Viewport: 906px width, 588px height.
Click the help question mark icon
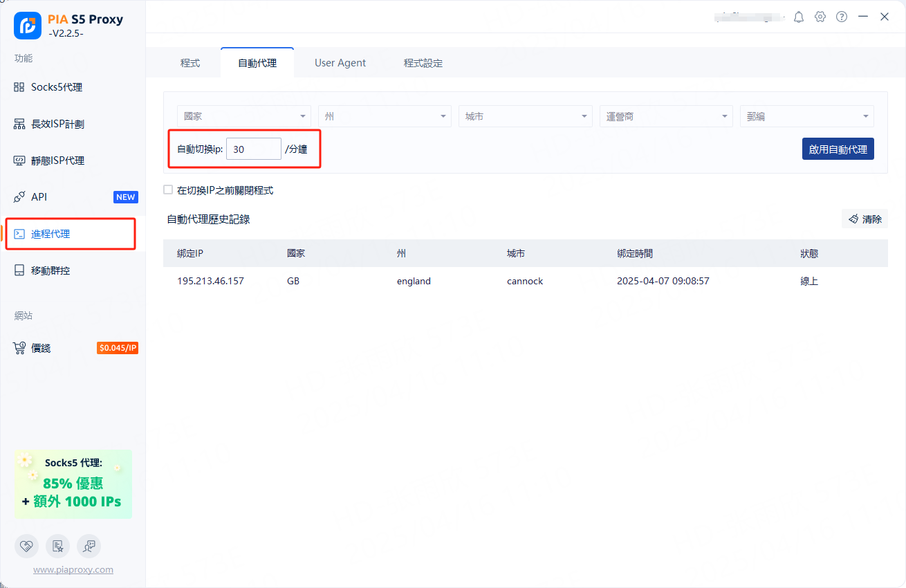[x=842, y=17]
